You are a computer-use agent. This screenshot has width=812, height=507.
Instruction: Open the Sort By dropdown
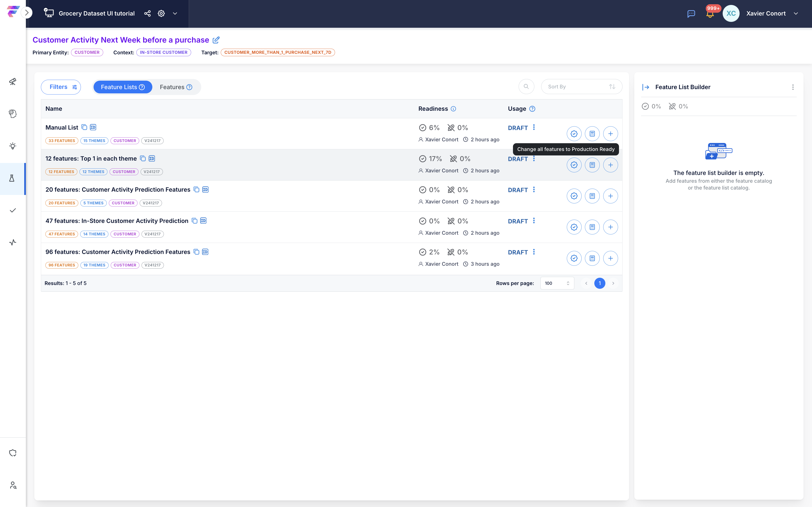coord(581,87)
